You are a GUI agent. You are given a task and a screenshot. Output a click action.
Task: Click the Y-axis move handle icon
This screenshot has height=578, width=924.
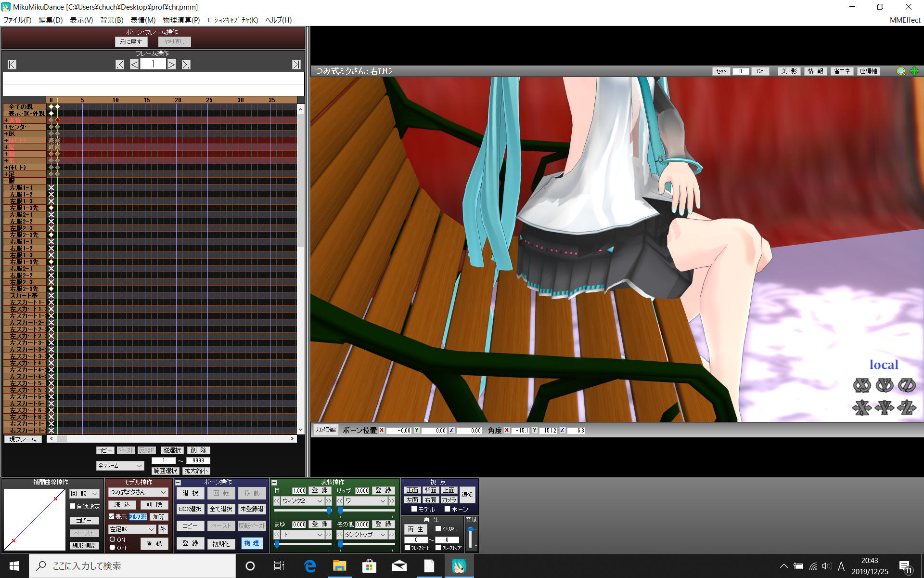coord(885,408)
